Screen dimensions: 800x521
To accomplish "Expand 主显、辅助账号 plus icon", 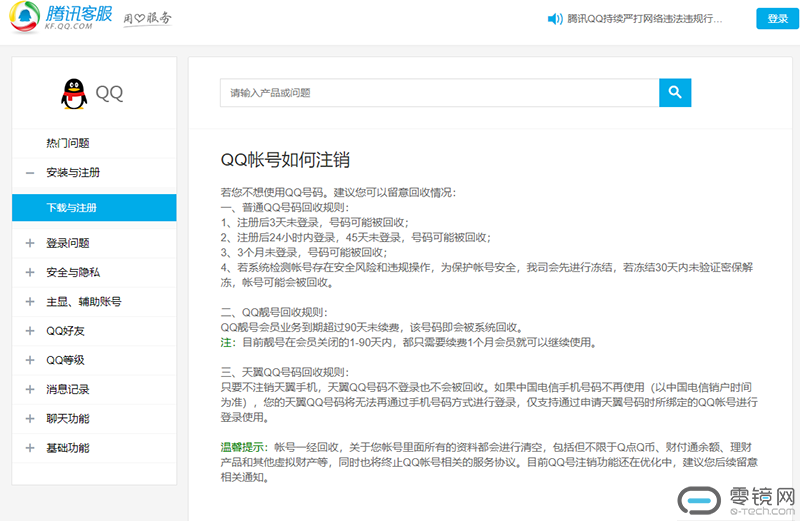I will 30,302.
